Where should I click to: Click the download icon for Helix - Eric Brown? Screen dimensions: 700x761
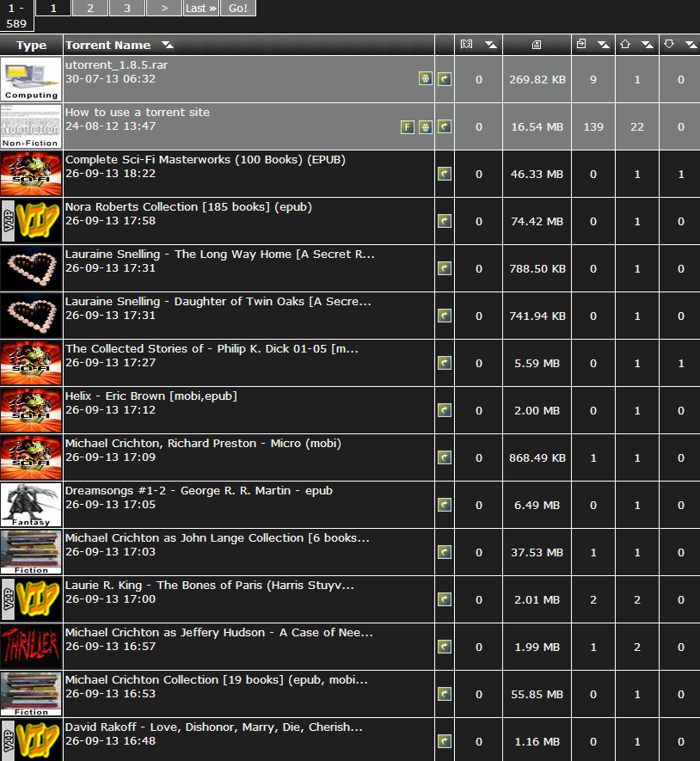[x=445, y=410]
